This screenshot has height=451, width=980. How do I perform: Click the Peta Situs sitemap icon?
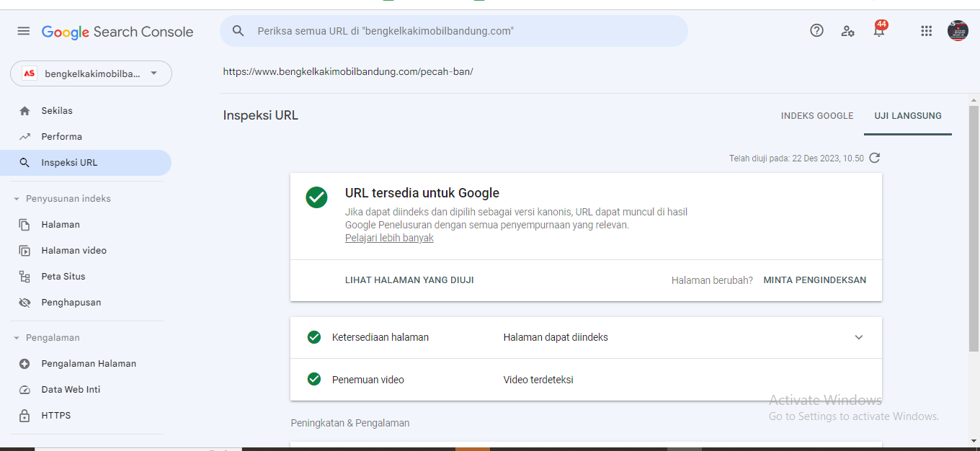tap(25, 277)
